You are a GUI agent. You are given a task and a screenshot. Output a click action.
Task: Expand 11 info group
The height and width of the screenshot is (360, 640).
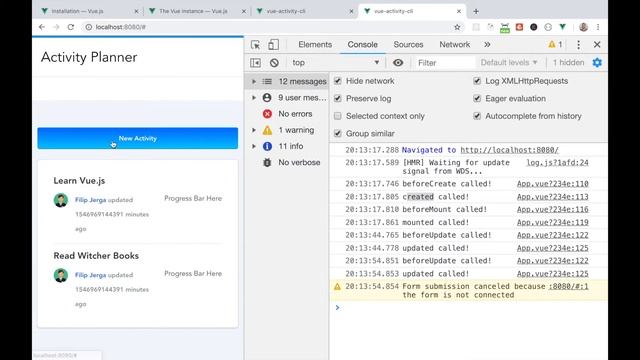[x=253, y=146]
